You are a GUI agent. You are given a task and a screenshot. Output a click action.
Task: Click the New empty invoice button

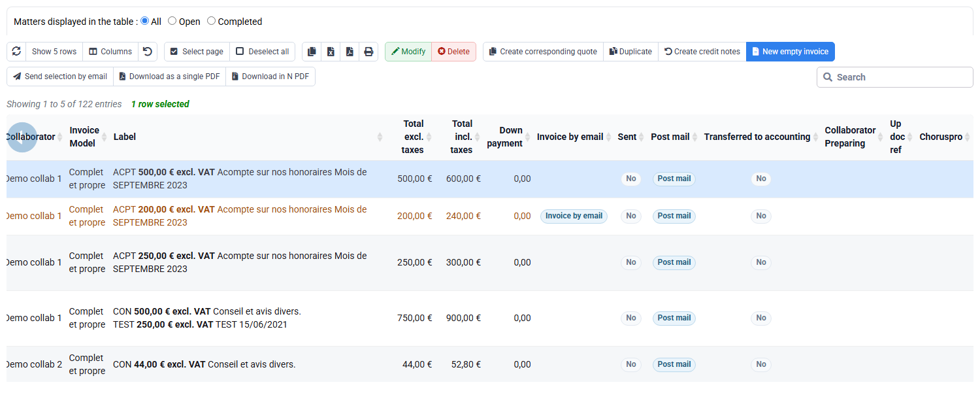(x=791, y=52)
